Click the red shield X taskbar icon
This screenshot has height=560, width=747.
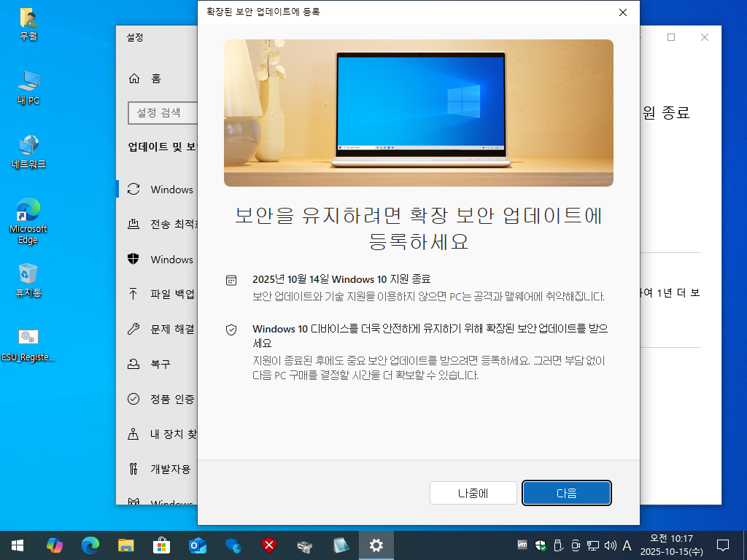pos(269,545)
